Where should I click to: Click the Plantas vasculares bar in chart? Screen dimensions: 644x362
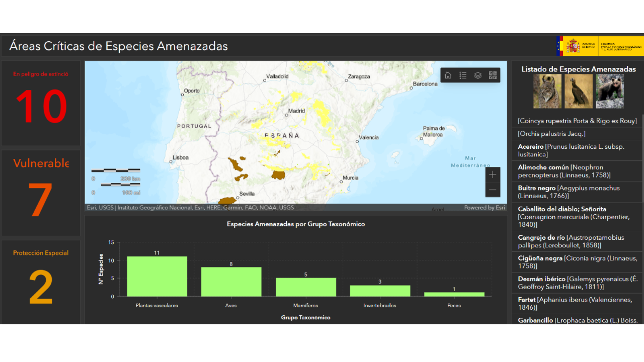coord(157,277)
